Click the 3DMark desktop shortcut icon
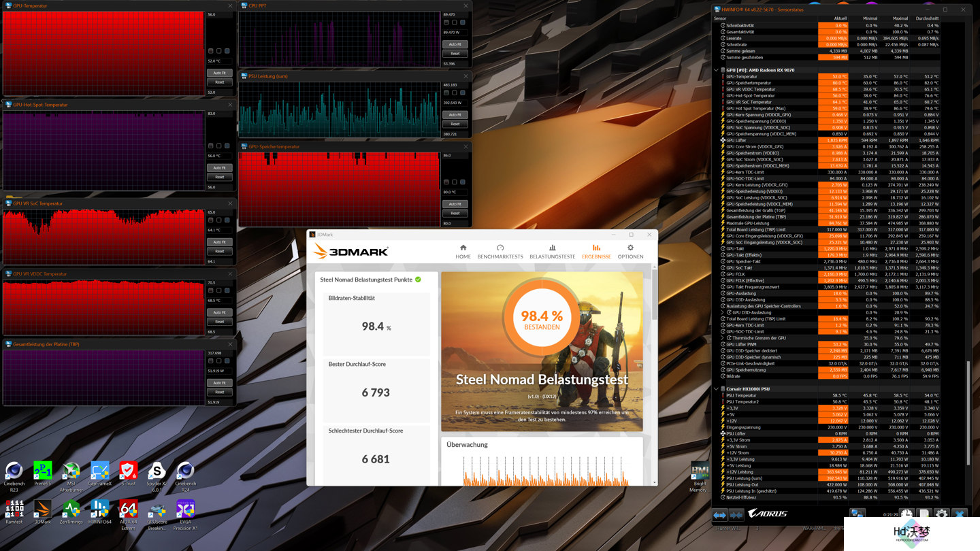Image resolution: width=980 pixels, height=551 pixels. click(x=43, y=512)
